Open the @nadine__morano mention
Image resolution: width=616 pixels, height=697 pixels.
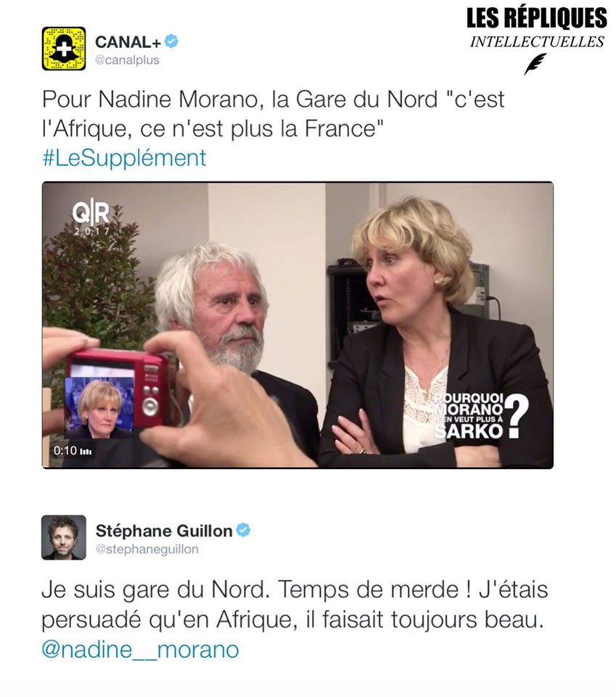pyautogui.click(x=140, y=649)
